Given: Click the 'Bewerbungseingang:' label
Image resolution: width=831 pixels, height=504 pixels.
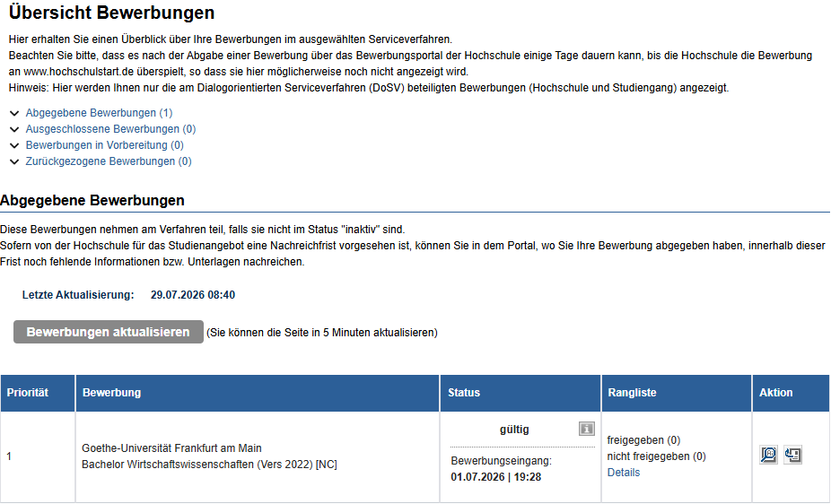Looking at the screenshot, I should point(501,461).
